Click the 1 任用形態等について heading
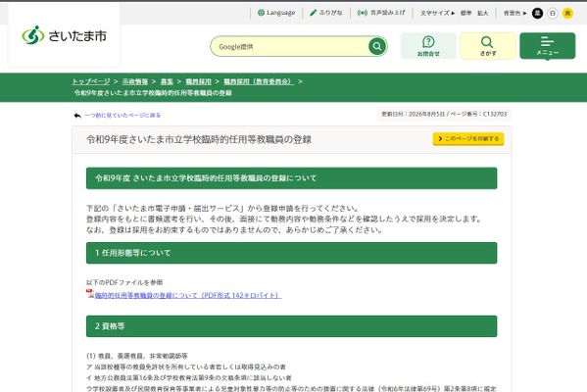 pos(291,253)
